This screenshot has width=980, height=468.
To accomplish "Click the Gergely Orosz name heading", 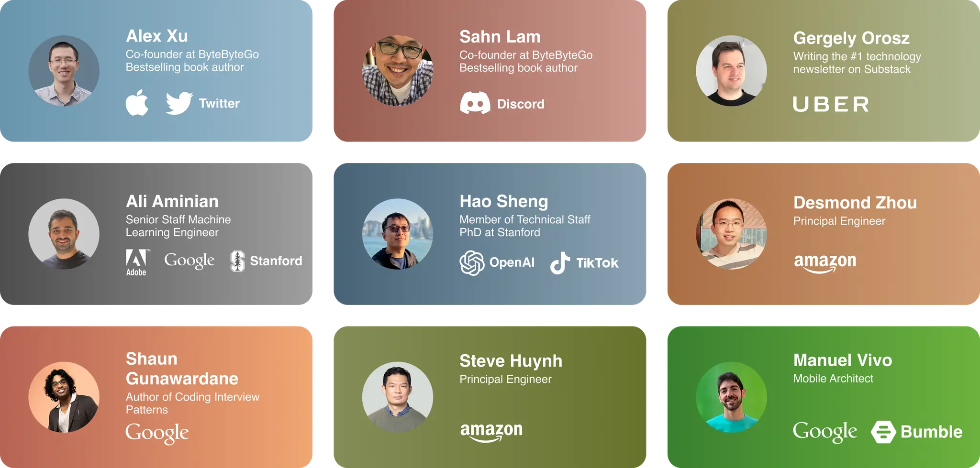I will click(851, 38).
